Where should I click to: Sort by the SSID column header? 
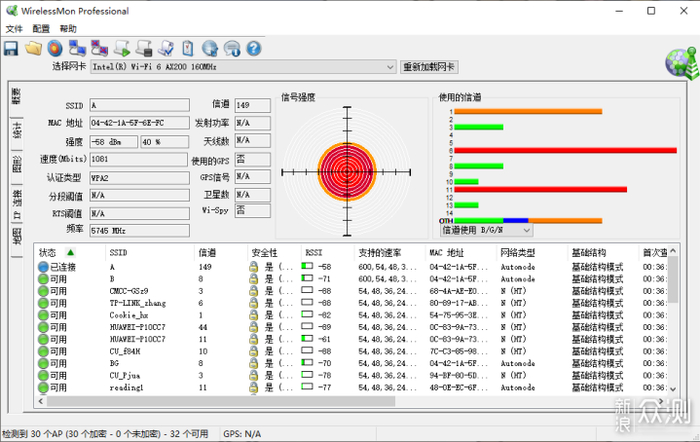pyautogui.click(x=150, y=253)
